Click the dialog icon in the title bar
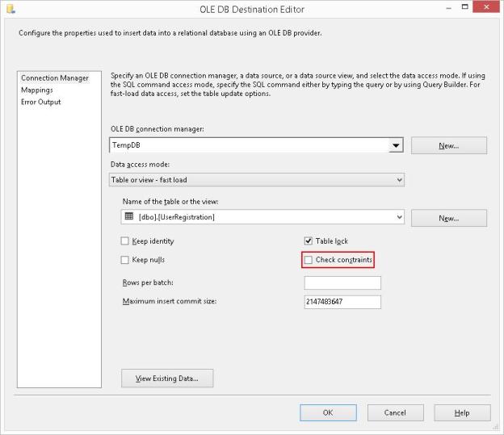 pyautogui.click(x=10, y=8)
